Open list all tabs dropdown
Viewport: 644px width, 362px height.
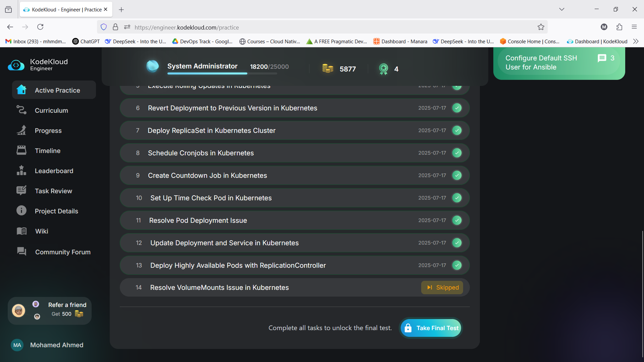562,9
